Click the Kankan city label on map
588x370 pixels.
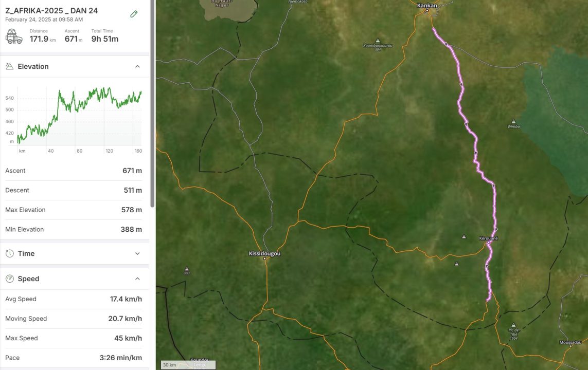pyautogui.click(x=427, y=6)
